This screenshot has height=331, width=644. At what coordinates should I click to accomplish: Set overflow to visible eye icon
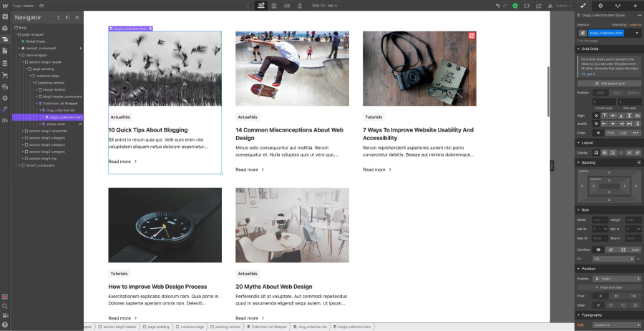598,250
